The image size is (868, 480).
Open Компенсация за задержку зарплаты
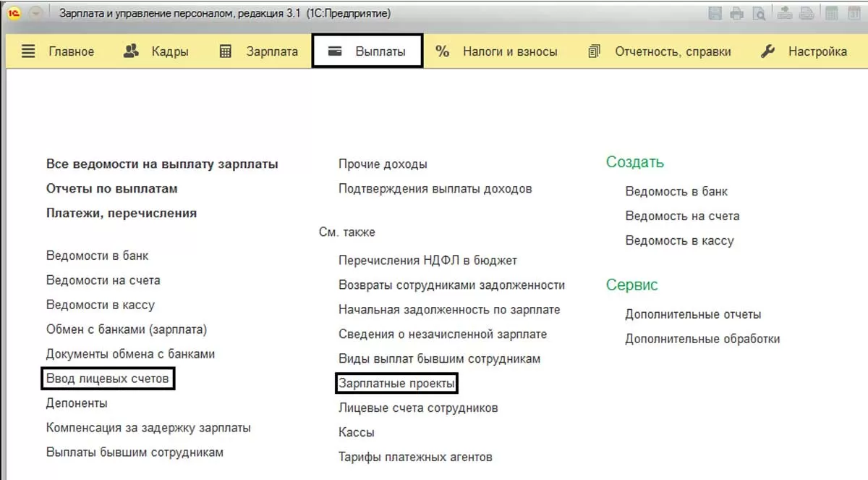(x=148, y=428)
